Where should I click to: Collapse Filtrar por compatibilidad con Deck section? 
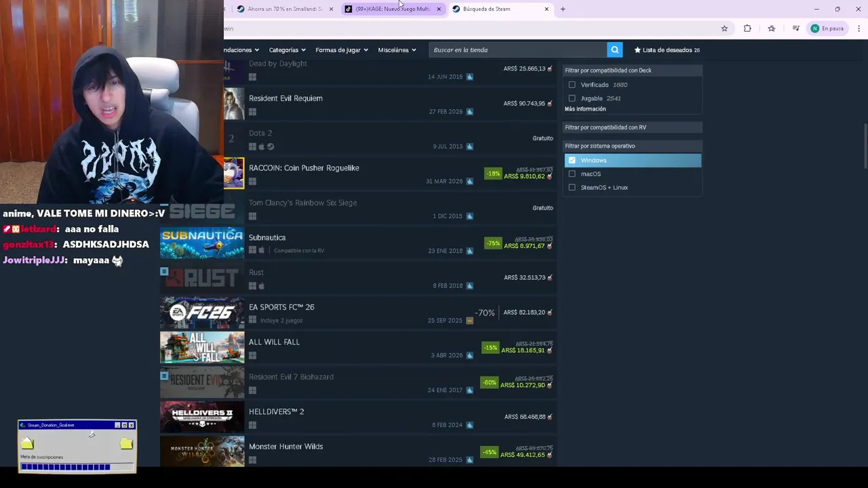tap(633, 70)
